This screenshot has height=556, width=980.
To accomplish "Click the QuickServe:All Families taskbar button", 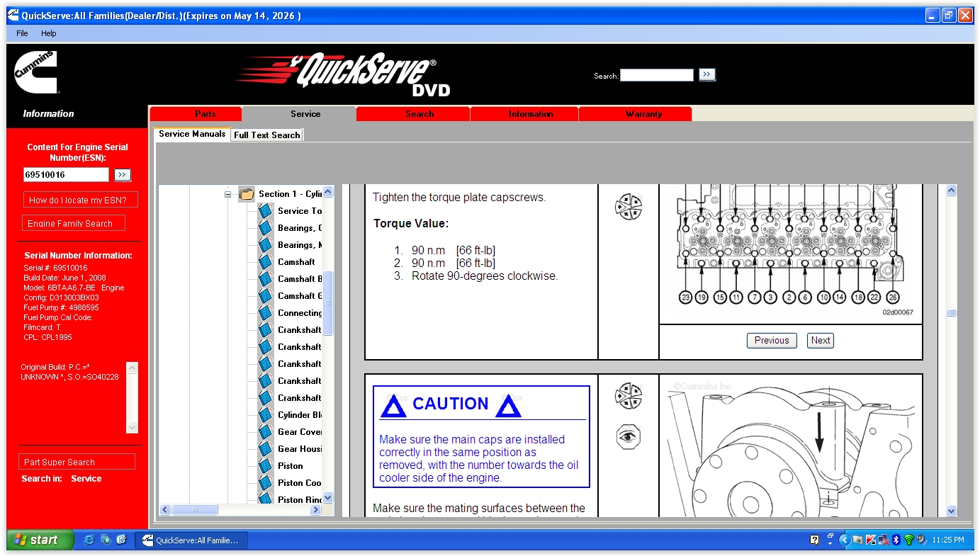I will [191, 540].
